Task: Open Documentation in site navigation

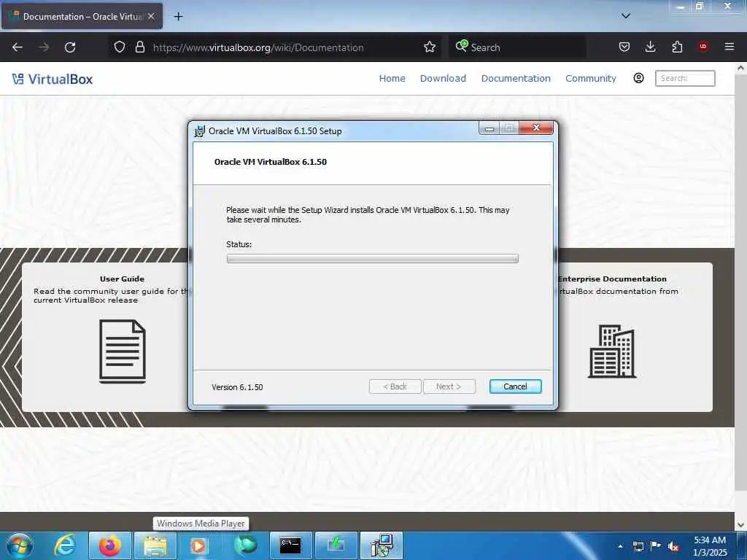Action: 516,79
